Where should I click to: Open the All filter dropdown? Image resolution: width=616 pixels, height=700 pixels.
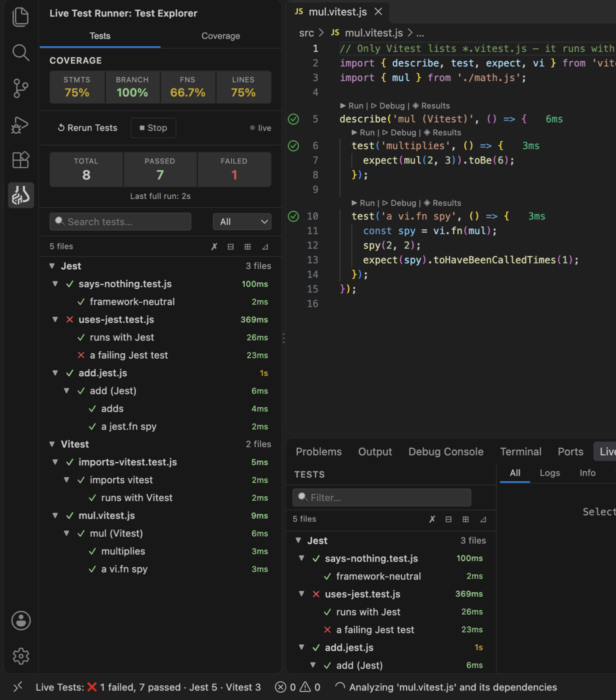[x=242, y=221]
